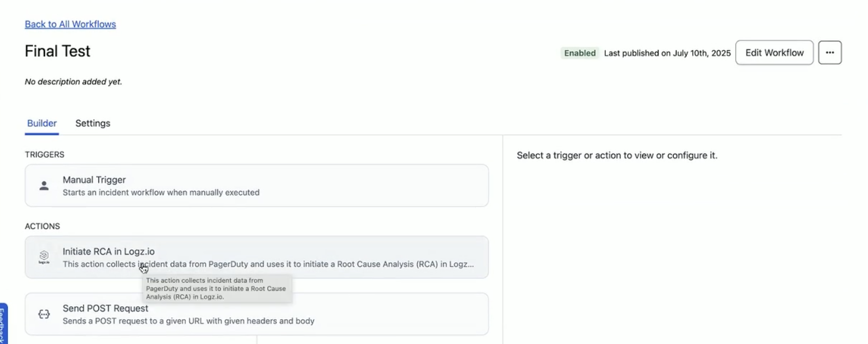Click the Last published date text
Viewport: 868px width, 344px height.
pos(667,53)
